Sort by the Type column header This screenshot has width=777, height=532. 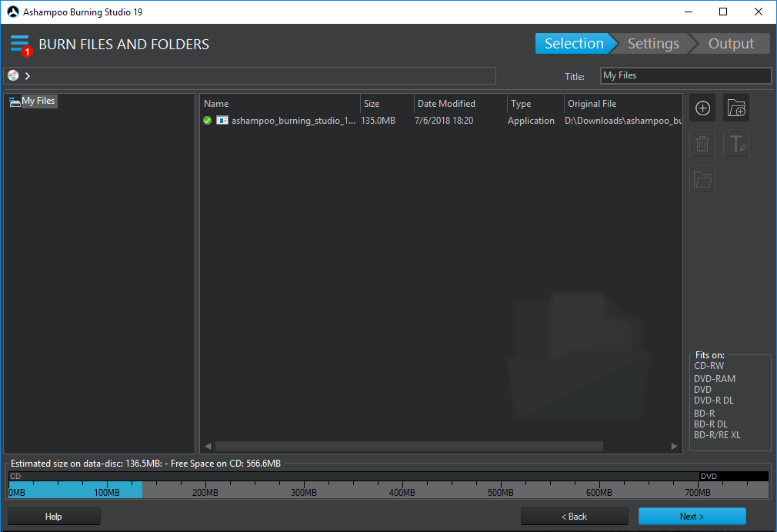click(535, 104)
